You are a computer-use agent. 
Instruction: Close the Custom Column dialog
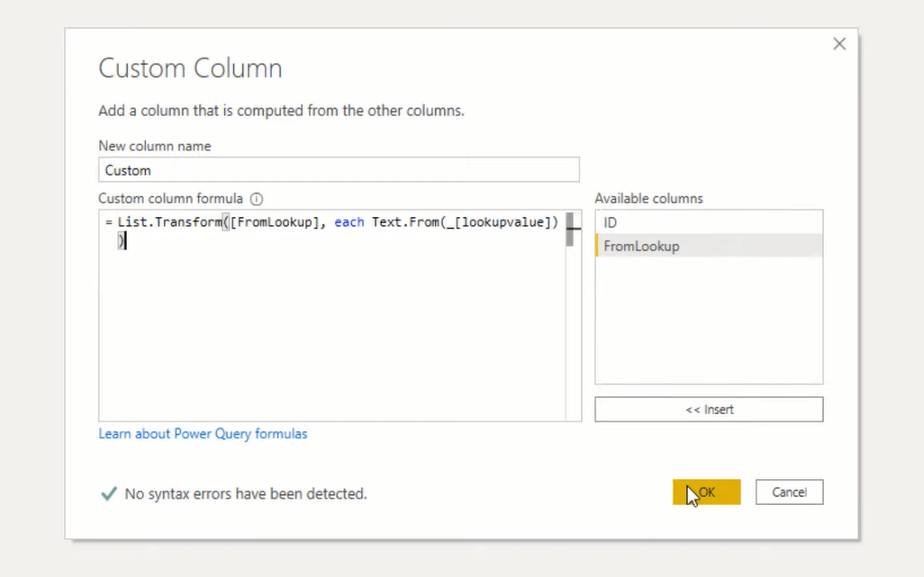point(839,43)
